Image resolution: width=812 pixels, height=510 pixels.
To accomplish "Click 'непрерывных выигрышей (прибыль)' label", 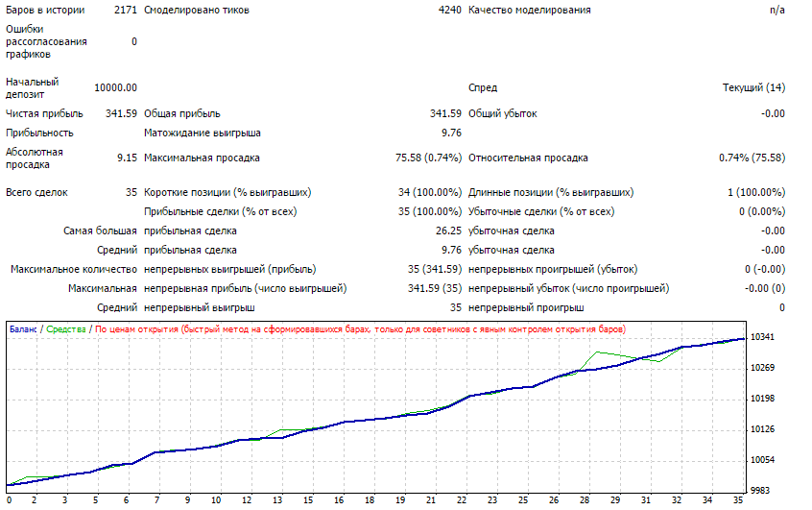I will pyautogui.click(x=229, y=269).
